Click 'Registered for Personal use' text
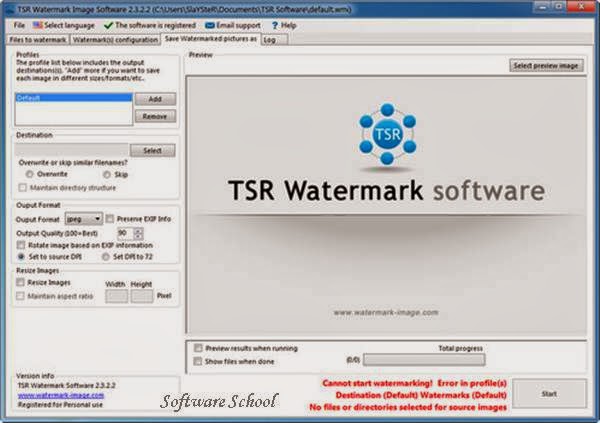Image resolution: width=600 pixels, height=423 pixels. click(x=60, y=405)
